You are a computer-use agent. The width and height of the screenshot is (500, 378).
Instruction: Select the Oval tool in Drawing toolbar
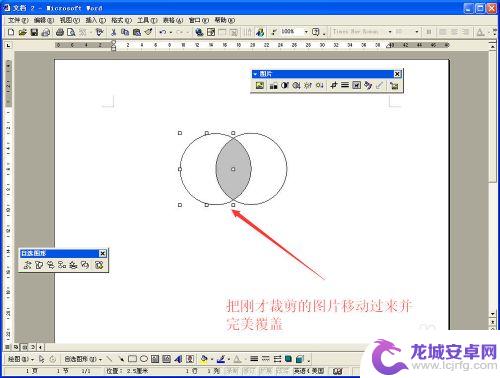[144, 359]
